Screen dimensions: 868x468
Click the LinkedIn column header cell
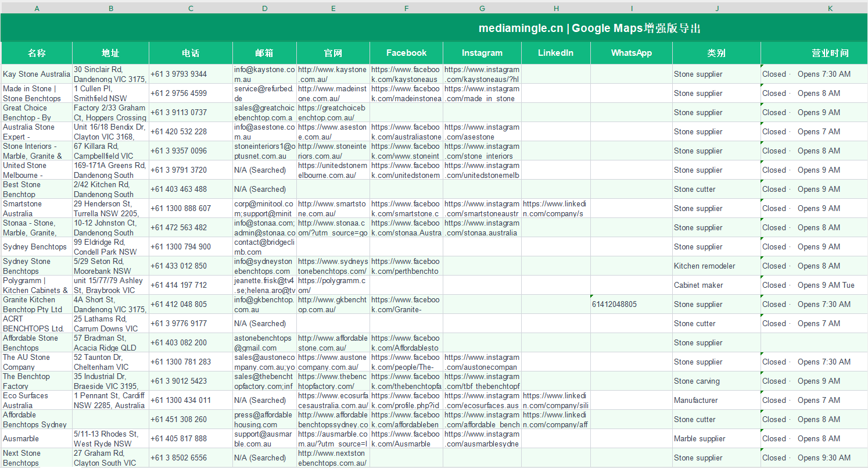coord(556,53)
